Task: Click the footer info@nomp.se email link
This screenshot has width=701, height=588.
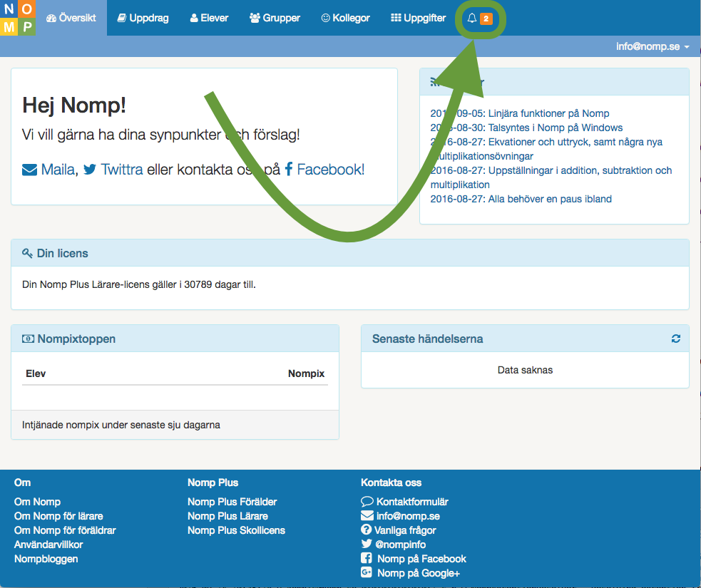Action: (408, 516)
